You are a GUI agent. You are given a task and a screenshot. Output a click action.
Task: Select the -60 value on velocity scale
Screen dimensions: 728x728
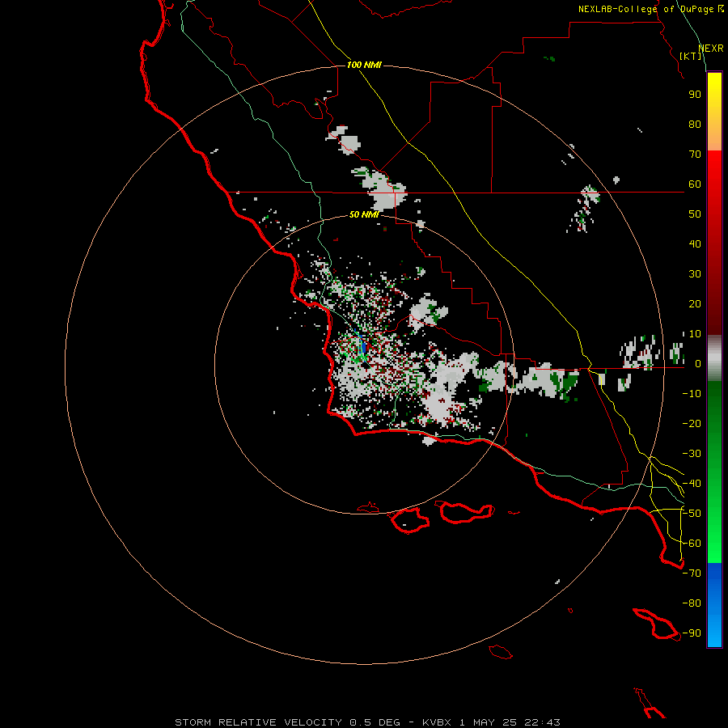pos(692,544)
